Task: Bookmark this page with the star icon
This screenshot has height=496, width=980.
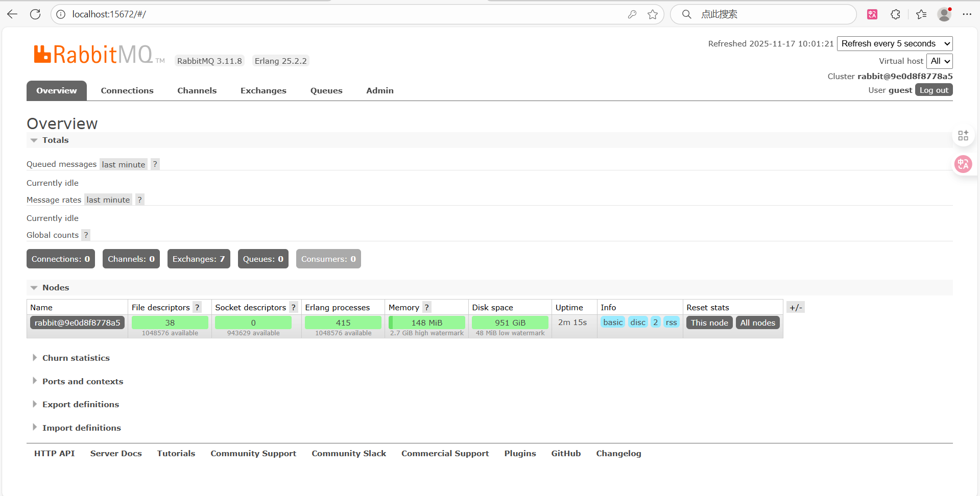Action: [x=653, y=14]
